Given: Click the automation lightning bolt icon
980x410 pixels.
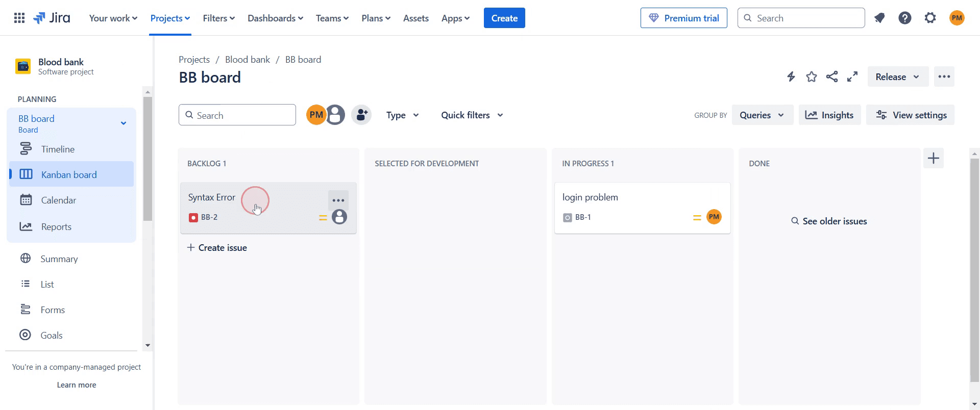Looking at the screenshot, I should [791, 77].
